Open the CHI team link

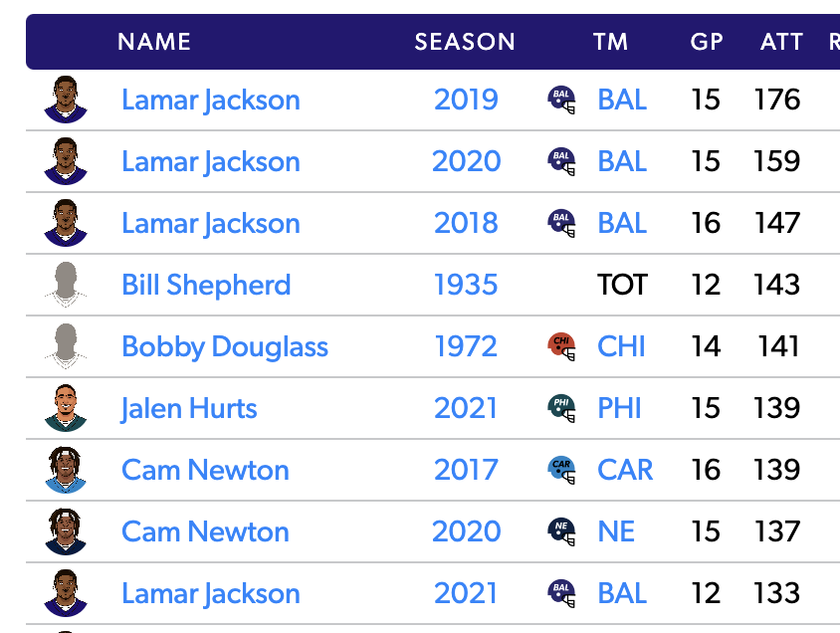coord(621,346)
